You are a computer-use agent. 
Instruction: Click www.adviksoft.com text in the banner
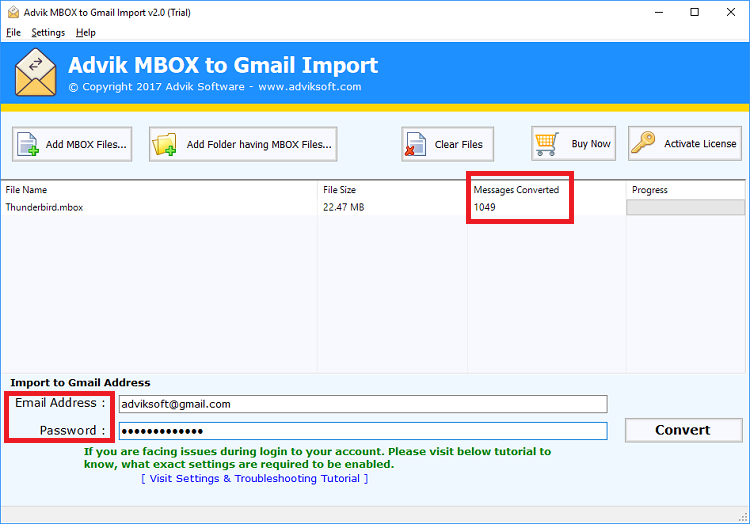coord(309,87)
